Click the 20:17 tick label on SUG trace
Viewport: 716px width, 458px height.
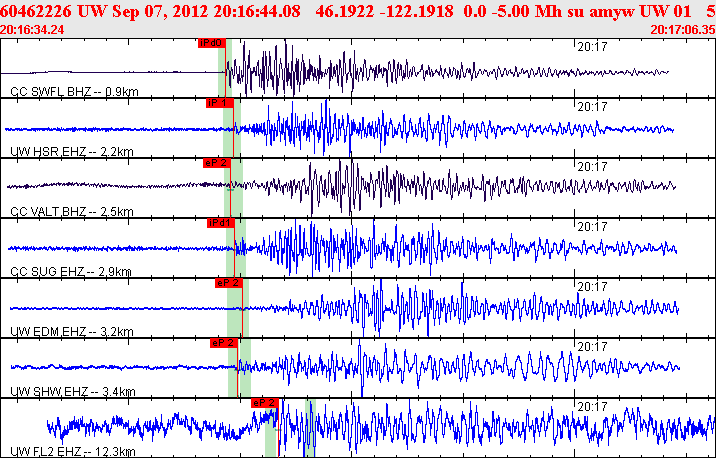coord(592,226)
